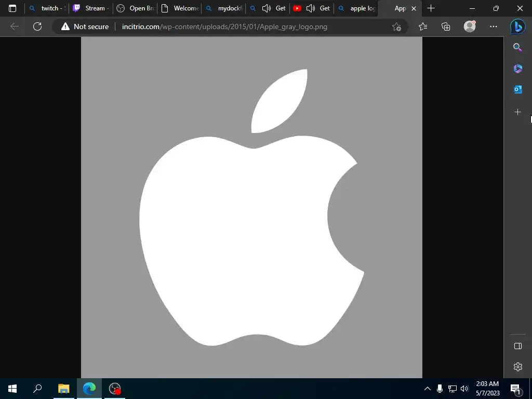This screenshot has height=399, width=532.
Task: Open the vertical tabs action menu
Action: coord(12,8)
